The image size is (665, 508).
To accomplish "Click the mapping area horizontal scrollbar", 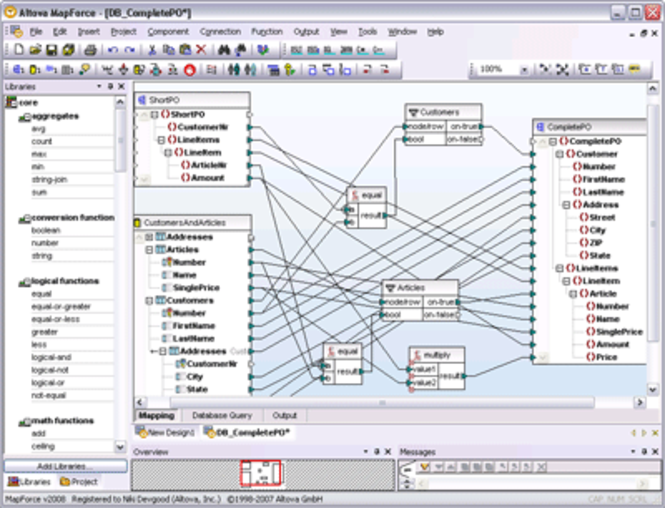I will coord(382,402).
